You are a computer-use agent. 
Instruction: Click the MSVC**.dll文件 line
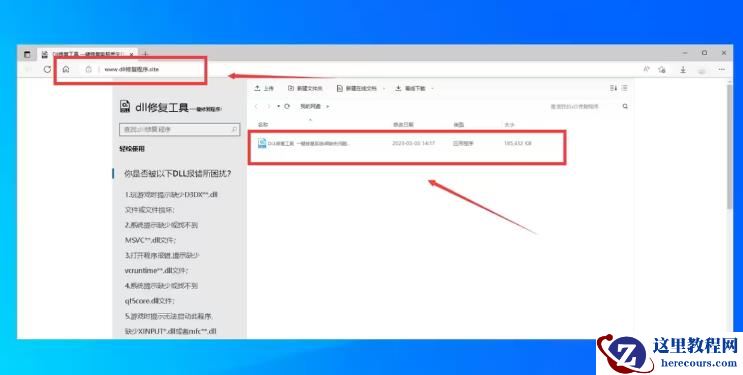(150, 240)
